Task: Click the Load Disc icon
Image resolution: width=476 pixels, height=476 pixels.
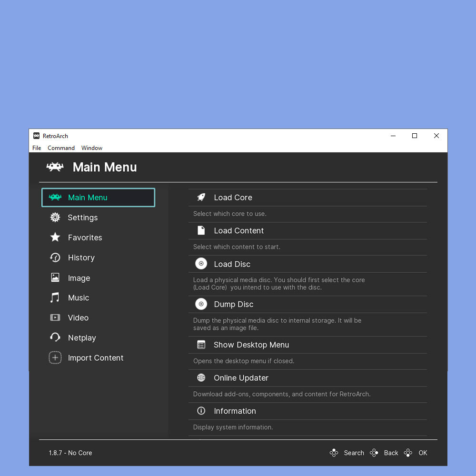Action: coord(201,264)
